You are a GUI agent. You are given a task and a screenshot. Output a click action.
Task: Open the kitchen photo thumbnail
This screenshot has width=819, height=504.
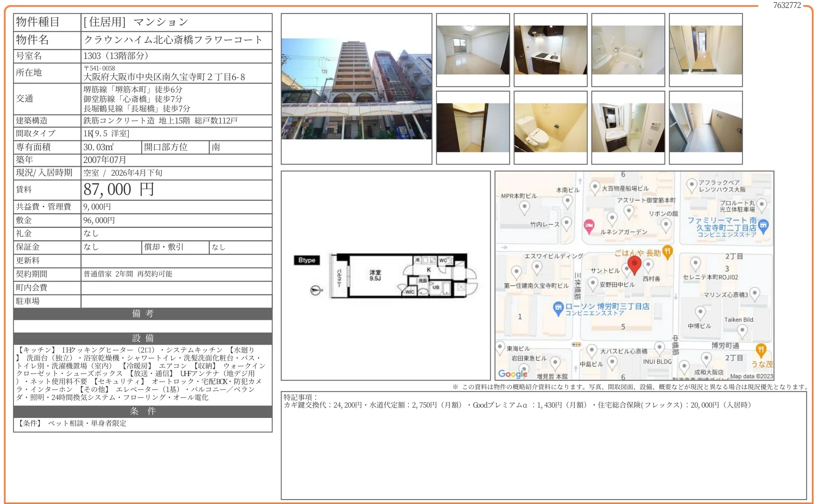(551, 50)
